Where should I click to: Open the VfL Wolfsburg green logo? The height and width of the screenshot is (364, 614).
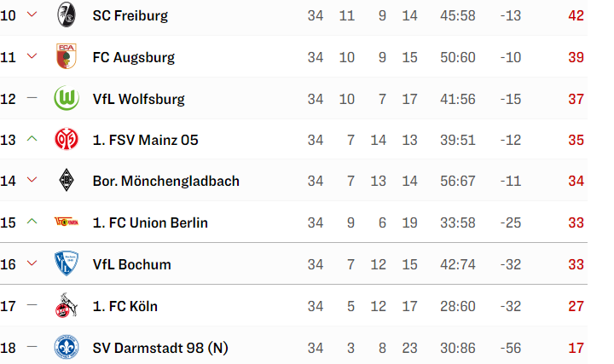click(67, 98)
